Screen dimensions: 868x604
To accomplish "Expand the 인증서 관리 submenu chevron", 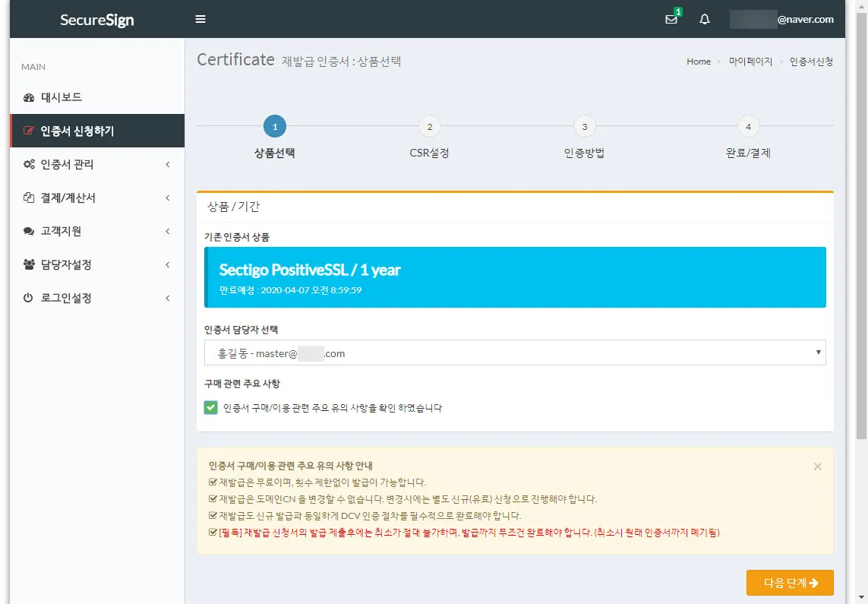I will (167, 164).
